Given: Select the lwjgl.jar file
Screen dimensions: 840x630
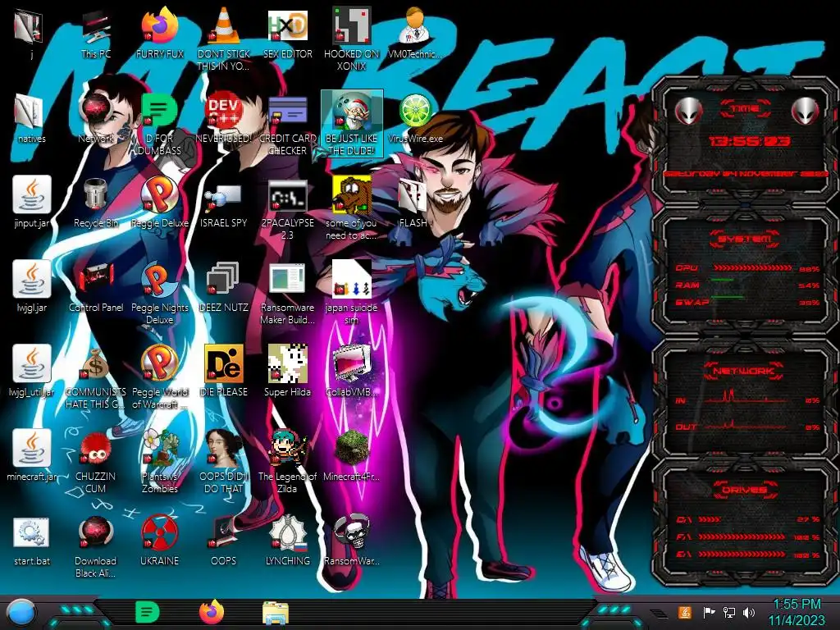Looking at the screenshot, I should coord(32,280).
